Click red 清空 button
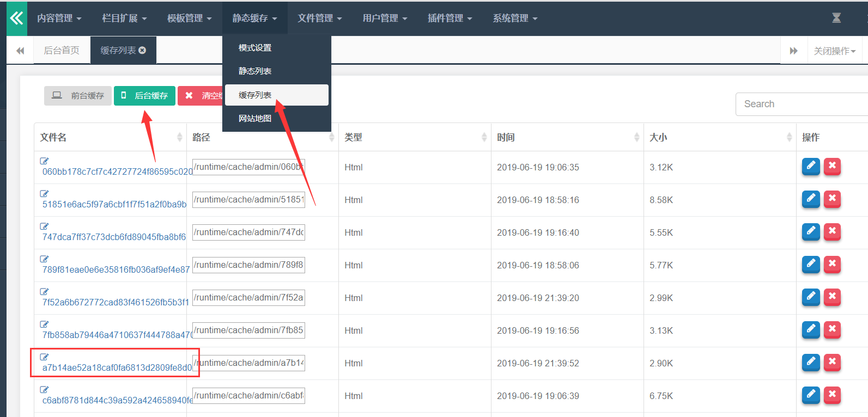 click(201, 96)
